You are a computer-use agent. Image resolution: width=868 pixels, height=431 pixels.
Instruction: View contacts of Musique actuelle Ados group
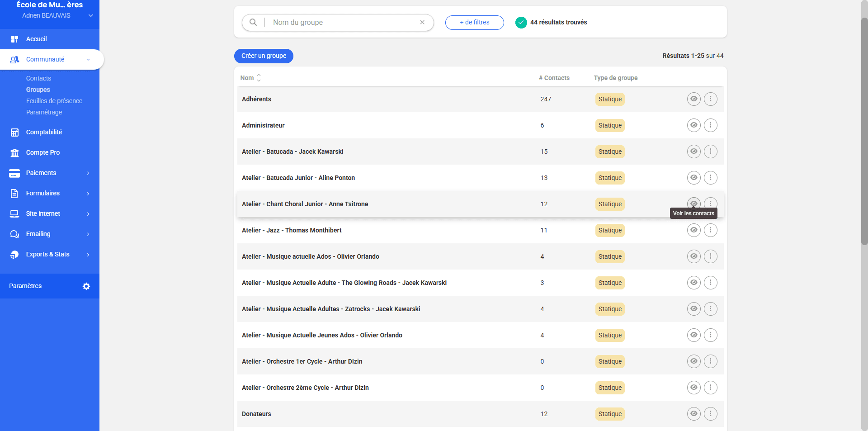click(x=693, y=256)
